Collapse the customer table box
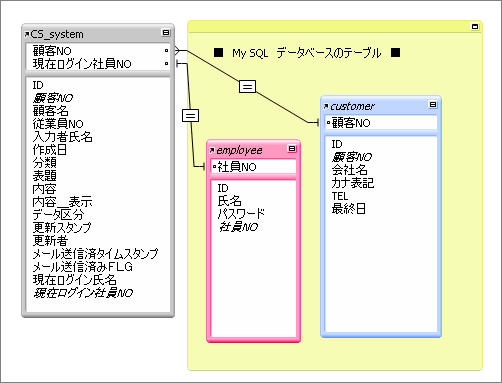 point(433,105)
